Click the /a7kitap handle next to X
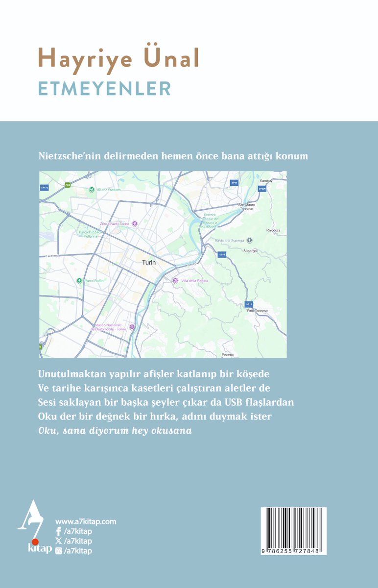 click(78, 541)
